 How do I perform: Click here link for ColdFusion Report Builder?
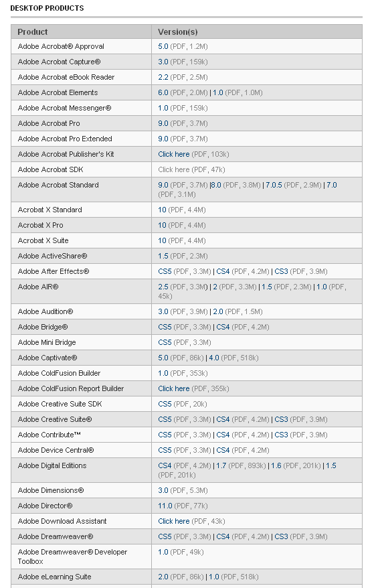(x=174, y=389)
